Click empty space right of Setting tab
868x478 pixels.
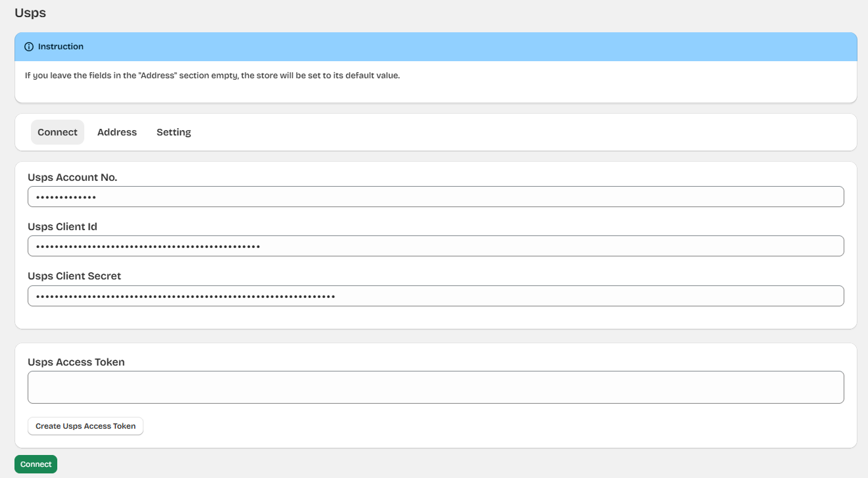pos(513,132)
